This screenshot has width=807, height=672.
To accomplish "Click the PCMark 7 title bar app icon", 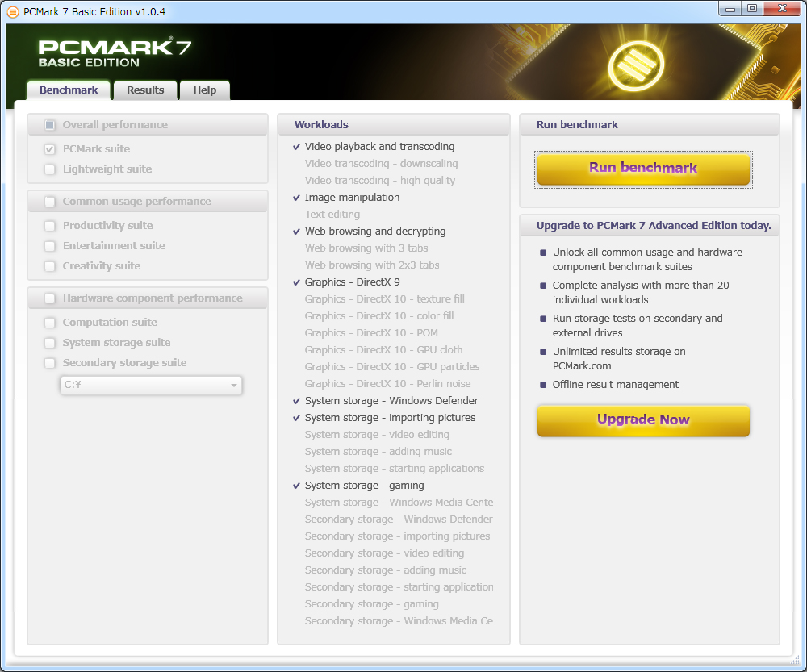I will [x=12, y=11].
